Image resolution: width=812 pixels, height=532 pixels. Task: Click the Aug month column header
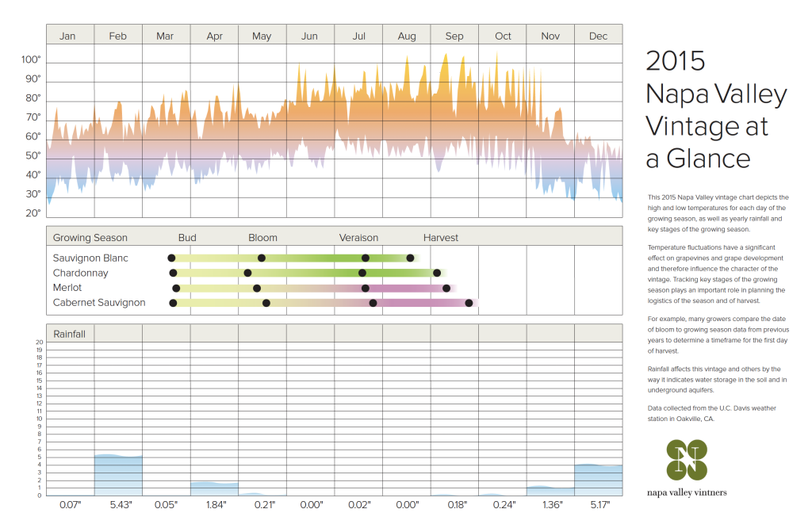[x=407, y=36]
